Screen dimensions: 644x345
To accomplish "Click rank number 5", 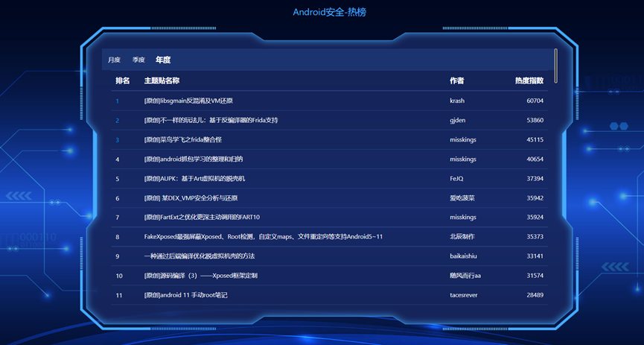I will (118, 179).
